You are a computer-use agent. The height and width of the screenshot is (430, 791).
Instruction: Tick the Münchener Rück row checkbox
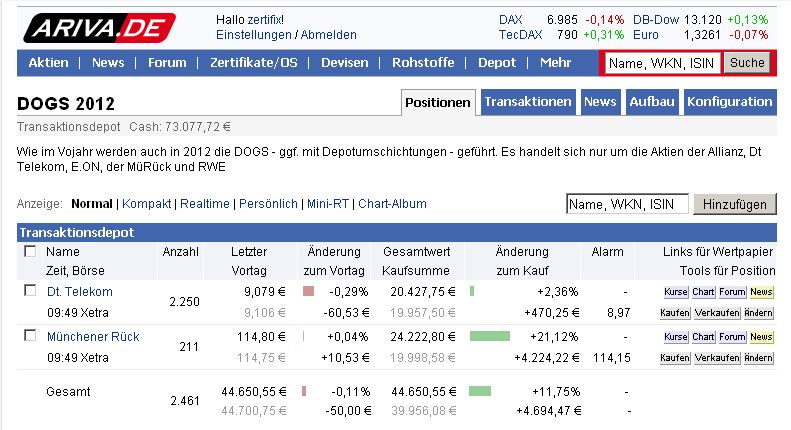30,337
